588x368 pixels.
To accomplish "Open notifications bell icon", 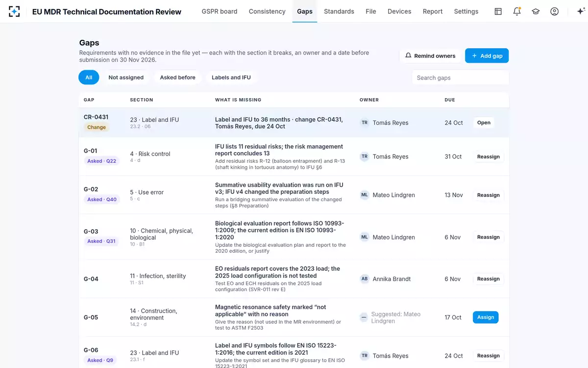I will (517, 11).
